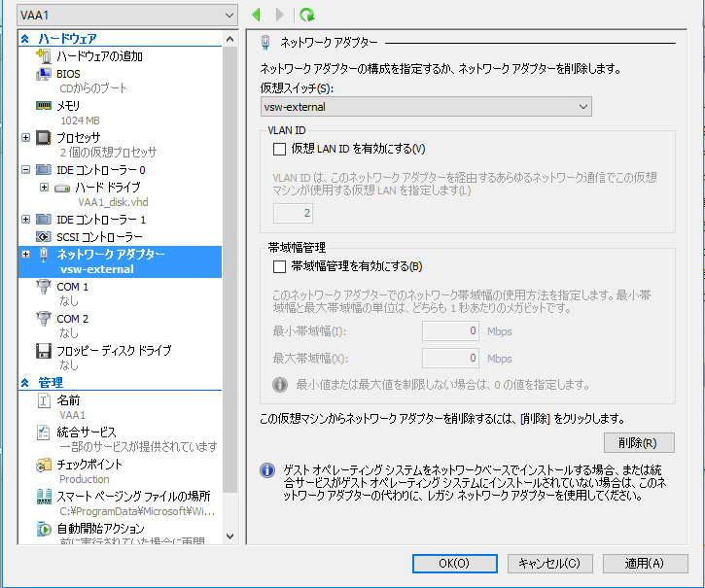Viewport: 705px width, 588px height.
Task: Click the フロッピー ディスク ドライブ icon
Action: (x=43, y=351)
